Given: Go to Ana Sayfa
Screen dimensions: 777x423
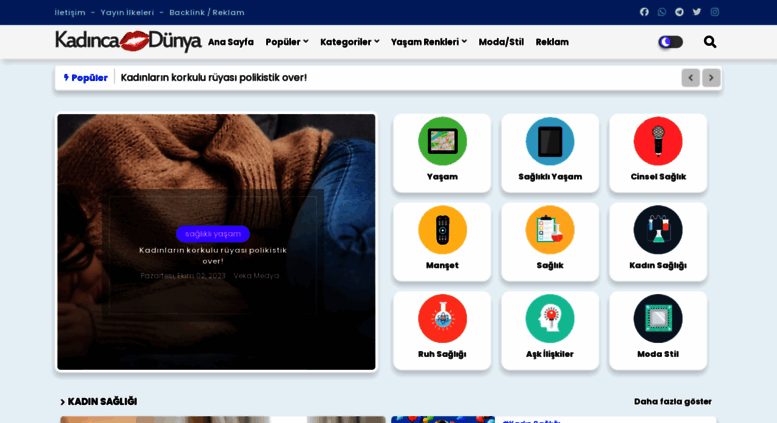Looking at the screenshot, I should coord(231,42).
